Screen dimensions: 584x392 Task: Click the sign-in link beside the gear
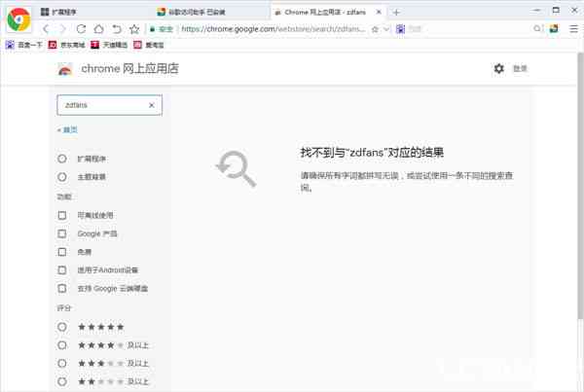[x=520, y=68]
